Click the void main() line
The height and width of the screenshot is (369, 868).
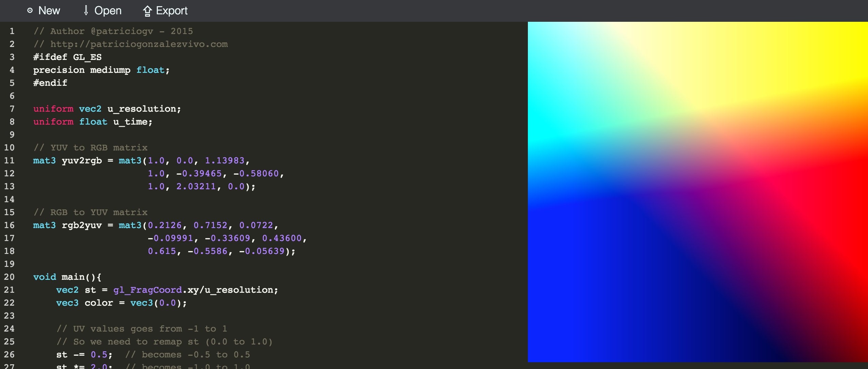[x=67, y=276]
